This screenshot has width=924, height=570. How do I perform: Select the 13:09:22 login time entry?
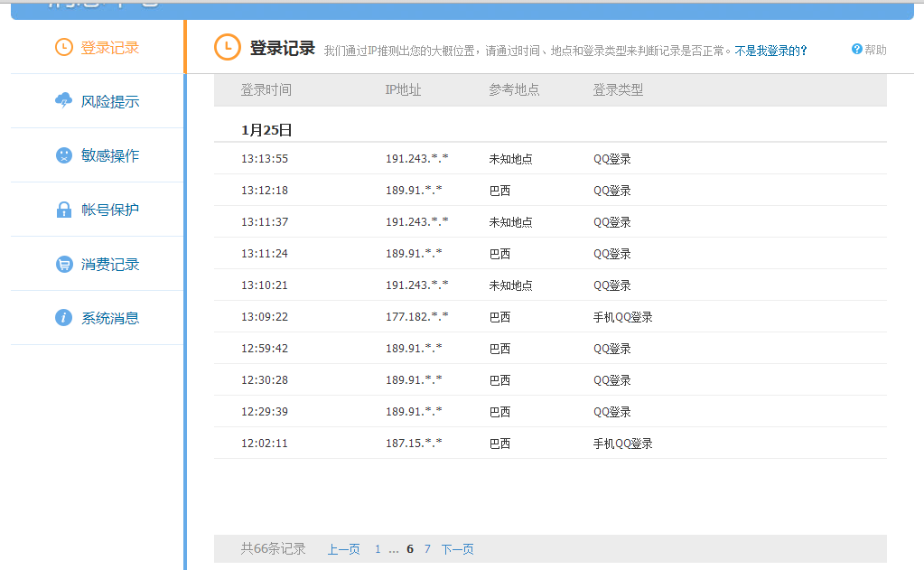(x=265, y=317)
